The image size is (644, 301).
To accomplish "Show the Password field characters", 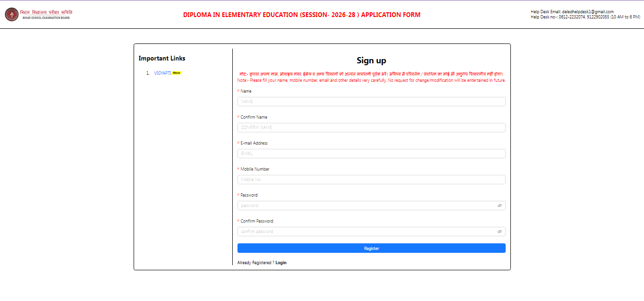I will pyautogui.click(x=500, y=206).
